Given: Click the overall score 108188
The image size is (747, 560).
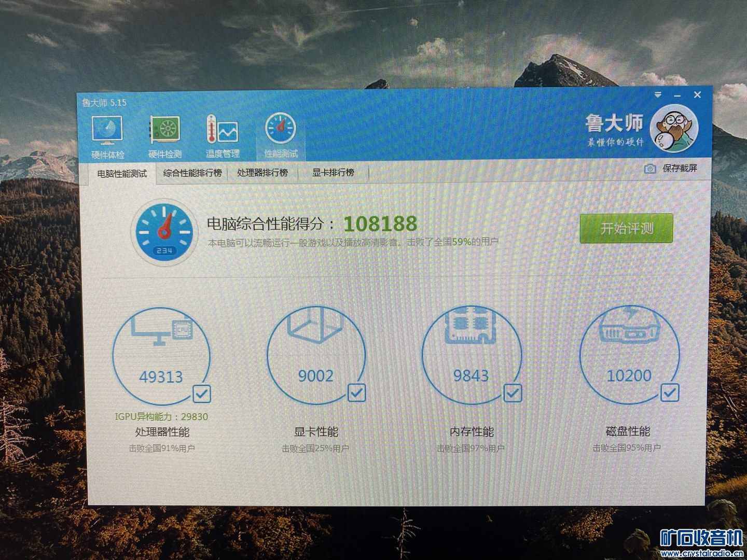Looking at the screenshot, I should coord(380,223).
